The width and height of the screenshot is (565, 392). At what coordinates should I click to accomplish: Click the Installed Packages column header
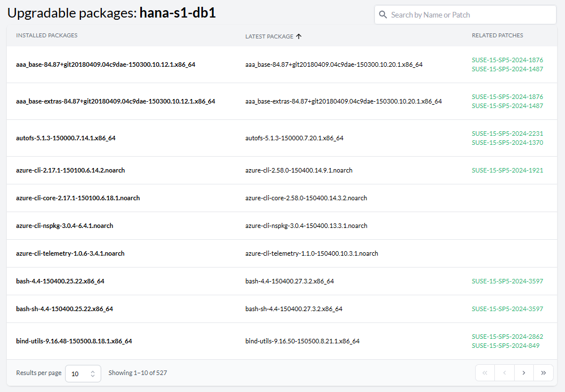[47, 36]
